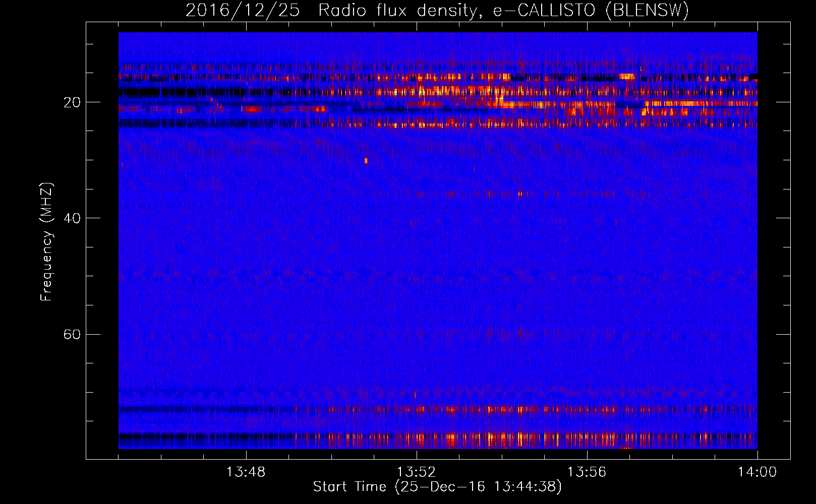Click the small orange burst near 30 MHz
816x504 pixels.
366,161
